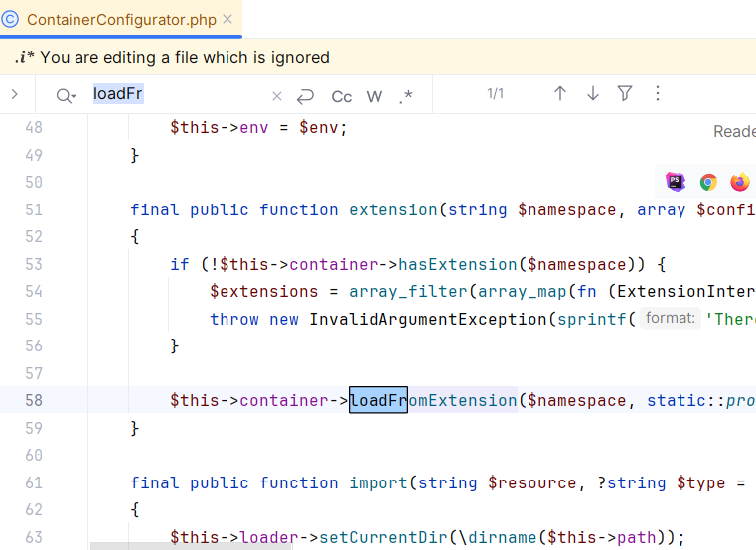Go to next occurrence arrow
The image size is (756, 550).
[x=593, y=94]
